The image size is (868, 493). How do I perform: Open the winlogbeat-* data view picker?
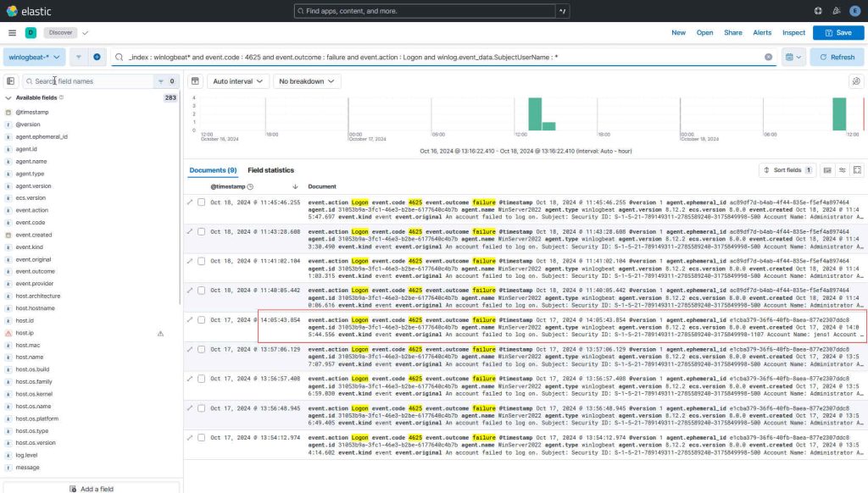point(34,57)
